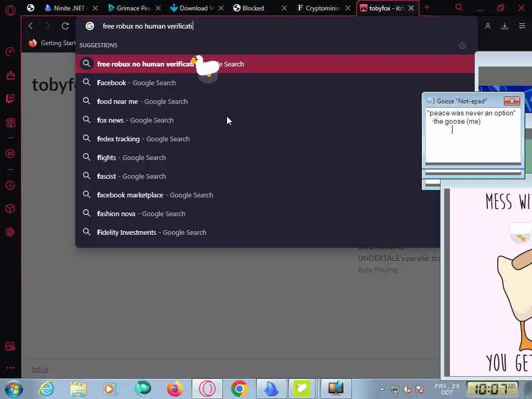Image resolution: width=532 pixels, height=399 pixels.
Task: Open the Windows Start orb
Action: (x=14, y=389)
